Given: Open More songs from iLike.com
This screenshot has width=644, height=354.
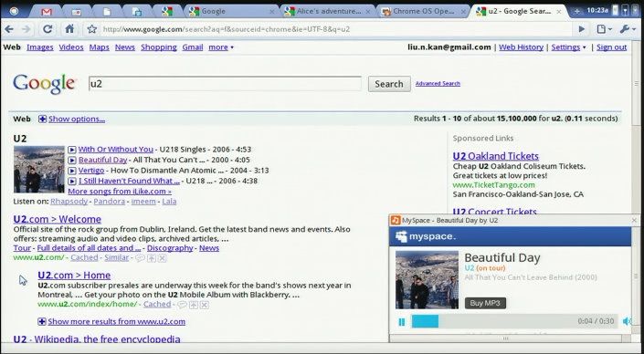Looking at the screenshot, I should (x=120, y=192).
